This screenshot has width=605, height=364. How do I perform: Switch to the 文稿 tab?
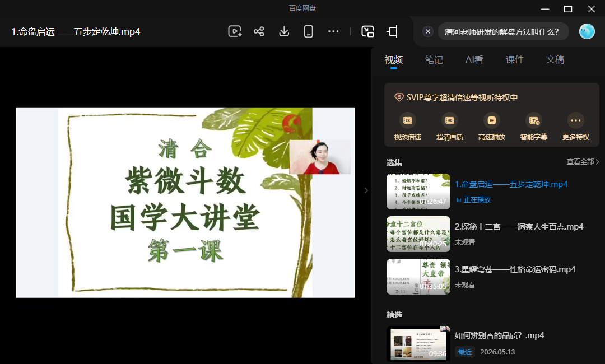(555, 60)
